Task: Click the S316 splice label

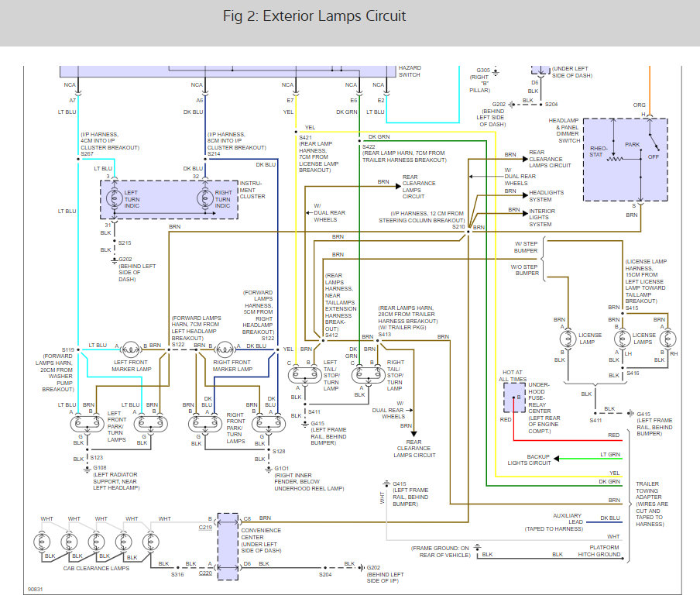Action: click(x=177, y=574)
